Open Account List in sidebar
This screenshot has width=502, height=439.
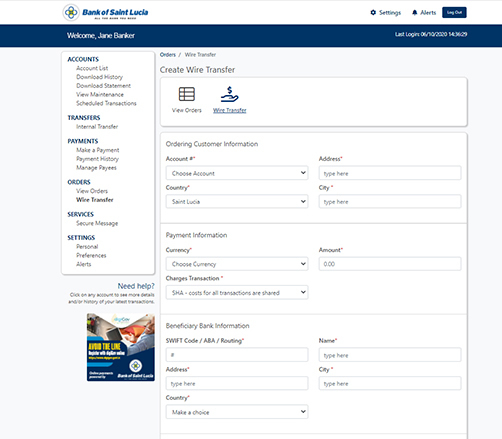coord(92,68)
